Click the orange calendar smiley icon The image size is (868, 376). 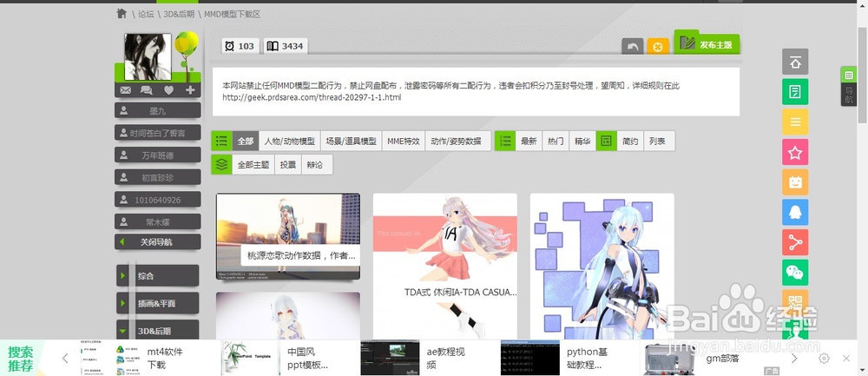click(795, 181)
